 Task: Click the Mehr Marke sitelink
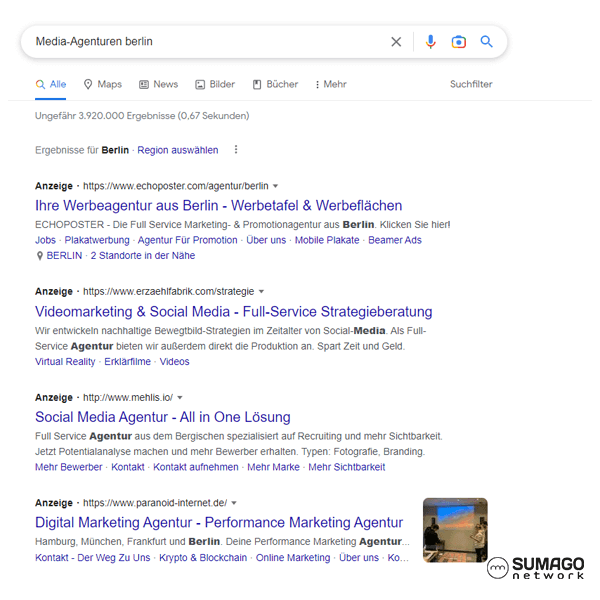coord(273,467)
